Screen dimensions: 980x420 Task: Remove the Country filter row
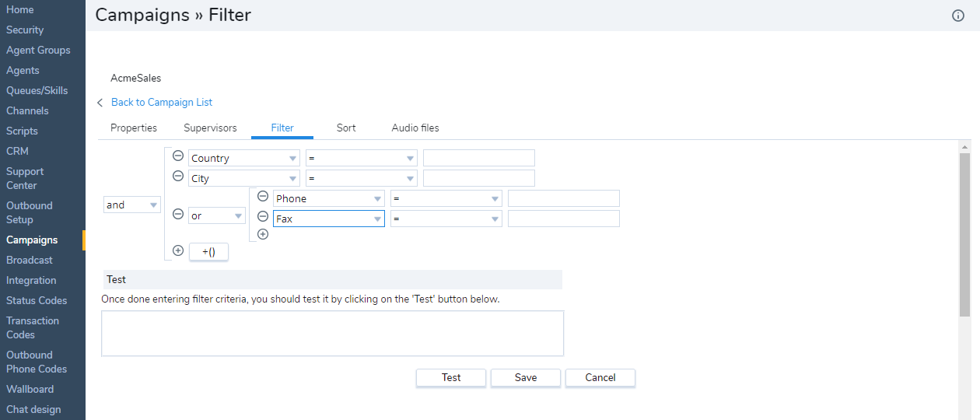178,156
